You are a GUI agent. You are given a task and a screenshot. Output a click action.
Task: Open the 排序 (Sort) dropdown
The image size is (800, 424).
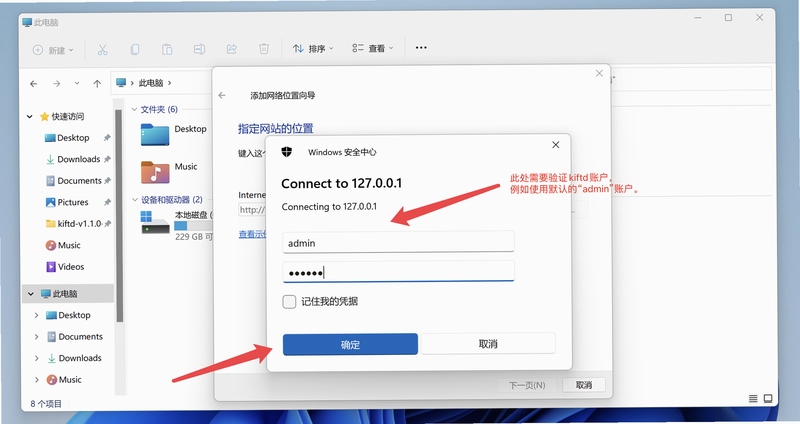313,48
